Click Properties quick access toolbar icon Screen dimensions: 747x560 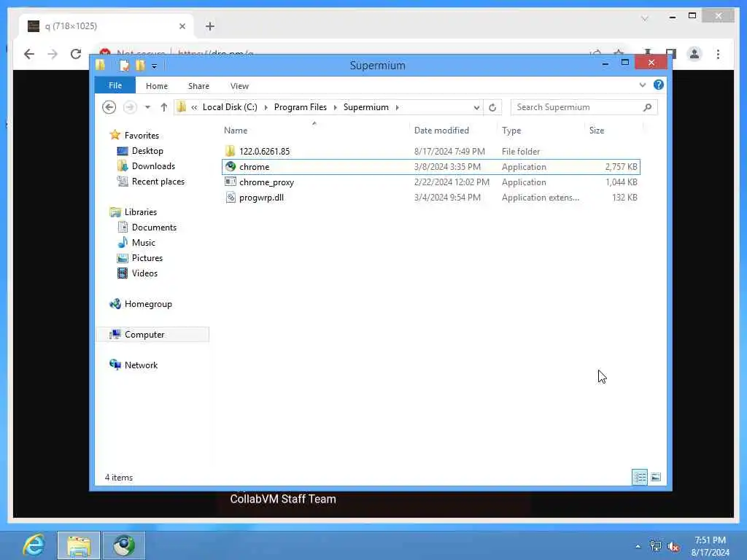(x=124, y=65)
